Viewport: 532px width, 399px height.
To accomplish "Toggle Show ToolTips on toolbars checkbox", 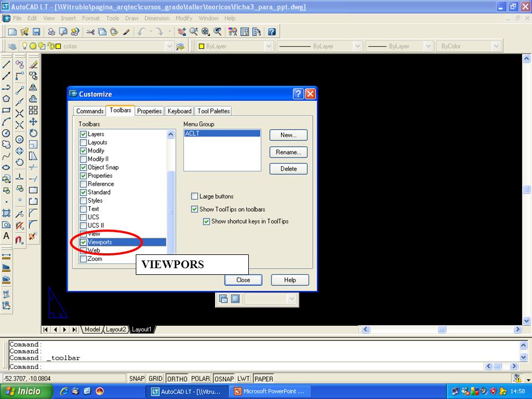I will [195, 209].
